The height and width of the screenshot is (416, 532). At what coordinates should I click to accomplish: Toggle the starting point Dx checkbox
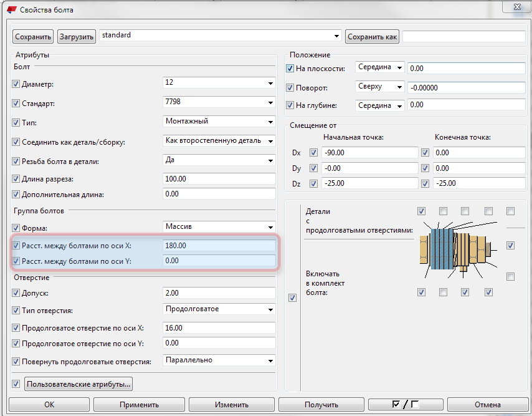[313, 153]
